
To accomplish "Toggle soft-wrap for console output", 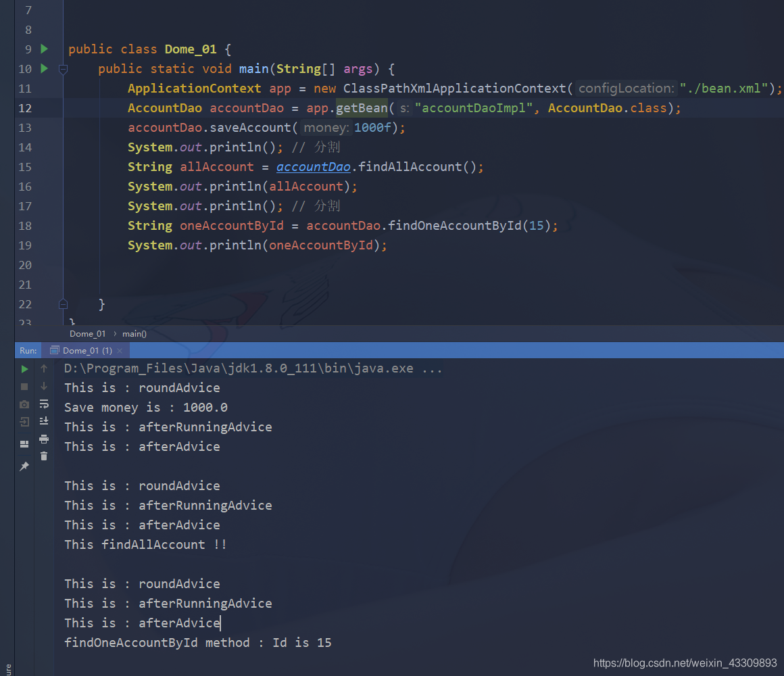I will click(44, 404).
